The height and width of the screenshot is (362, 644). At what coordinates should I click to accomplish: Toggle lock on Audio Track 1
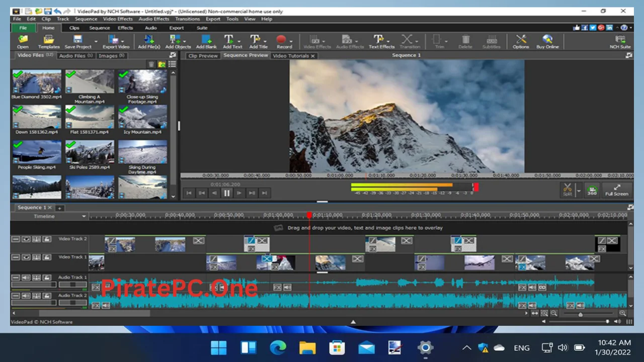pyautogui.click(x=47, y=278)
